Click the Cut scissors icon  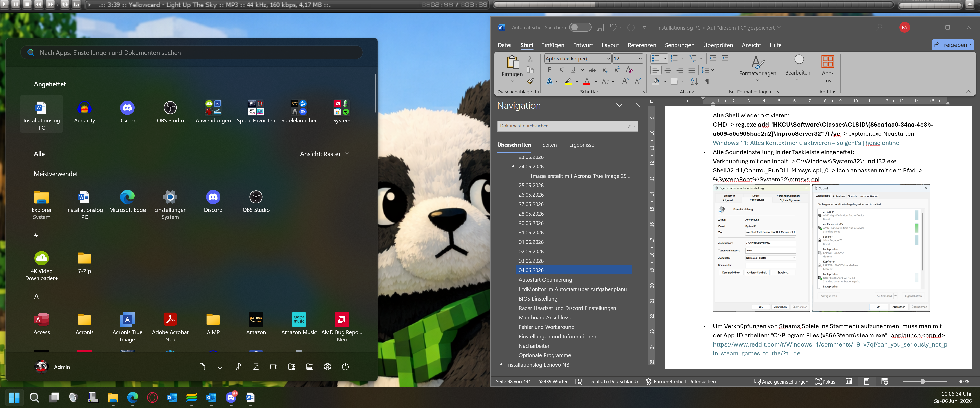pyautogui.click(x=530, y=58)
